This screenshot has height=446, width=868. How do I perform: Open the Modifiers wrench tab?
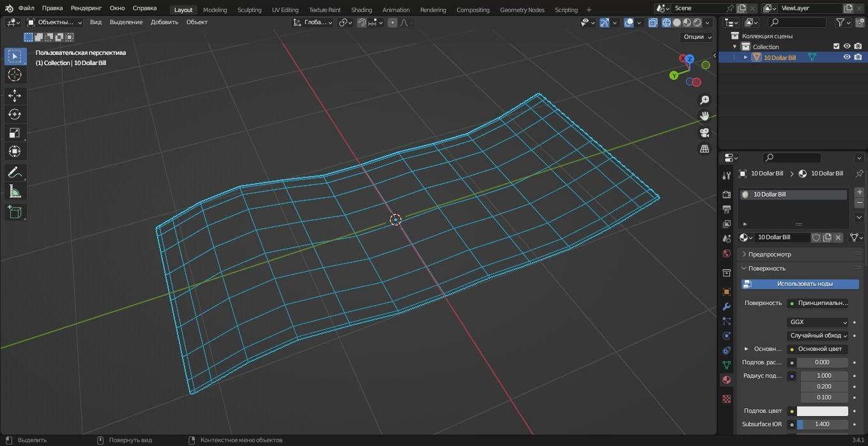726,306
